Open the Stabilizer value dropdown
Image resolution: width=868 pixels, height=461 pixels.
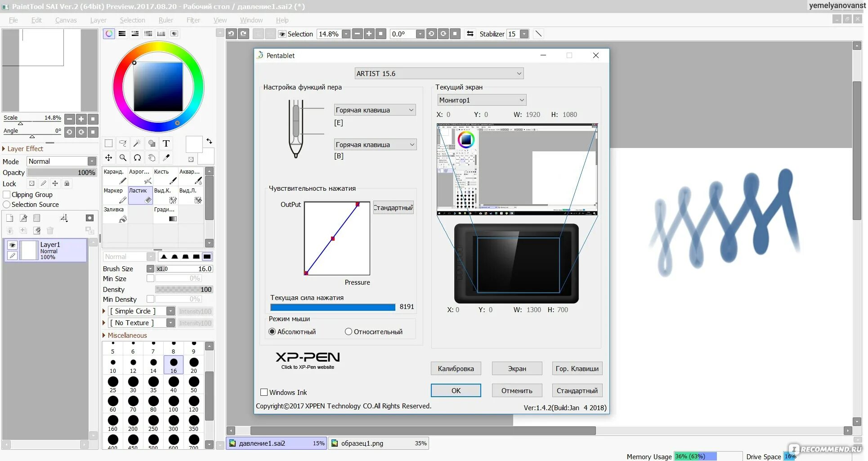click(524, 34)
